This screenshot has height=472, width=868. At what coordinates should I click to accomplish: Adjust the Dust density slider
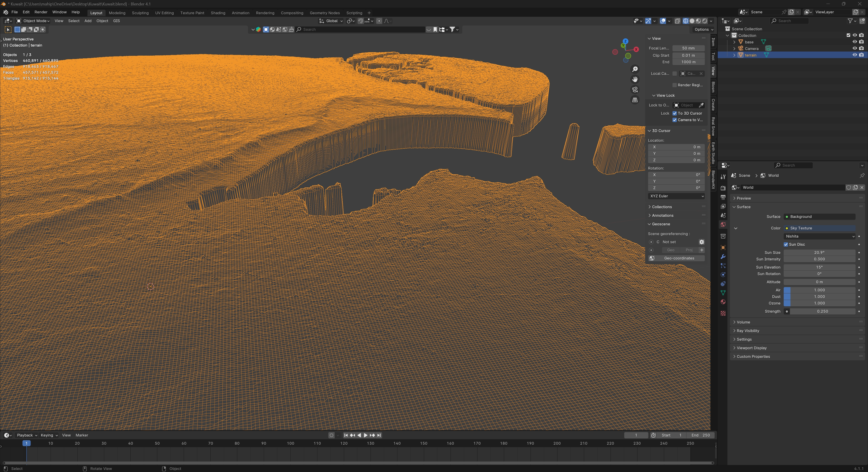tap(819, 297)
